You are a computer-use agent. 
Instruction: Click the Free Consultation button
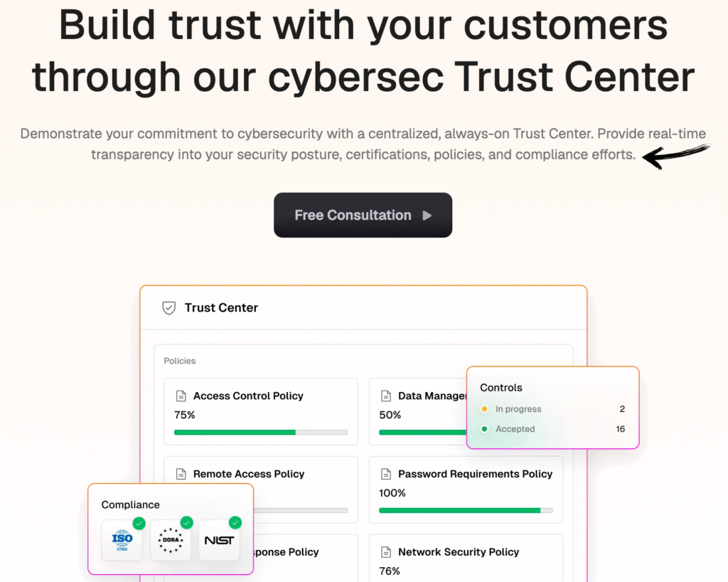click(x=363, y=215)
